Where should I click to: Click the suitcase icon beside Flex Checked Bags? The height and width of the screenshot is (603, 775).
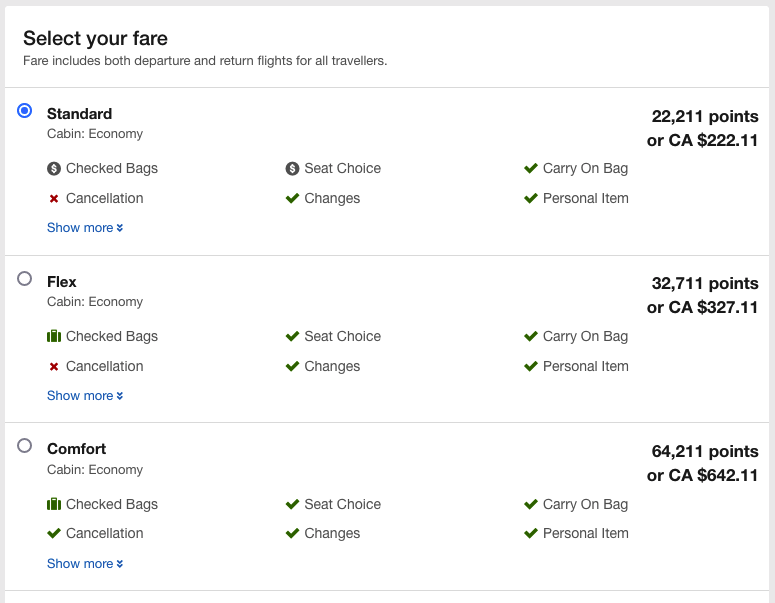[x=54, y=337]
